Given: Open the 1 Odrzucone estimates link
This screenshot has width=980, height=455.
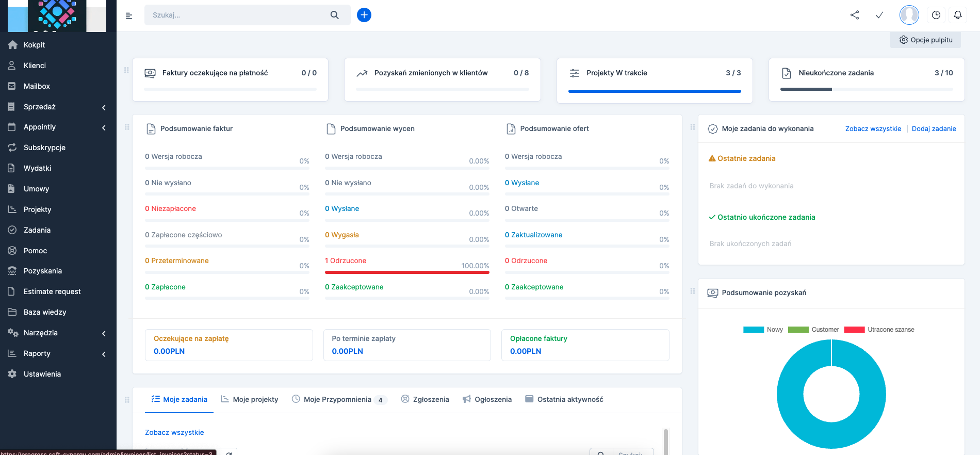Looking at the screenshot, I should [346, 261].
